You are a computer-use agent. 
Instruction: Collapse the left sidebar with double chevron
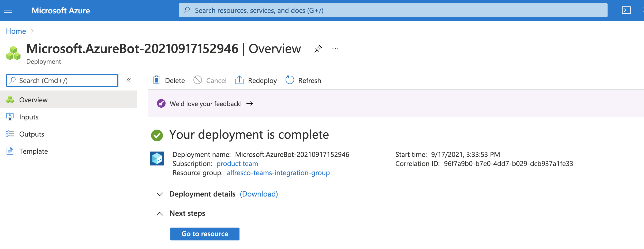pyautogui.click(x=129, y=80)
